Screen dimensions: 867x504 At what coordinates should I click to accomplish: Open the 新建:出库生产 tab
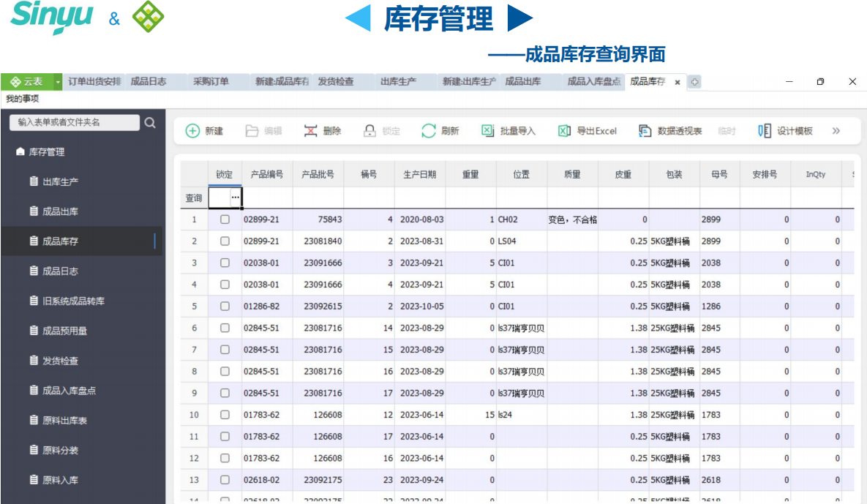(x=469, y=82)
